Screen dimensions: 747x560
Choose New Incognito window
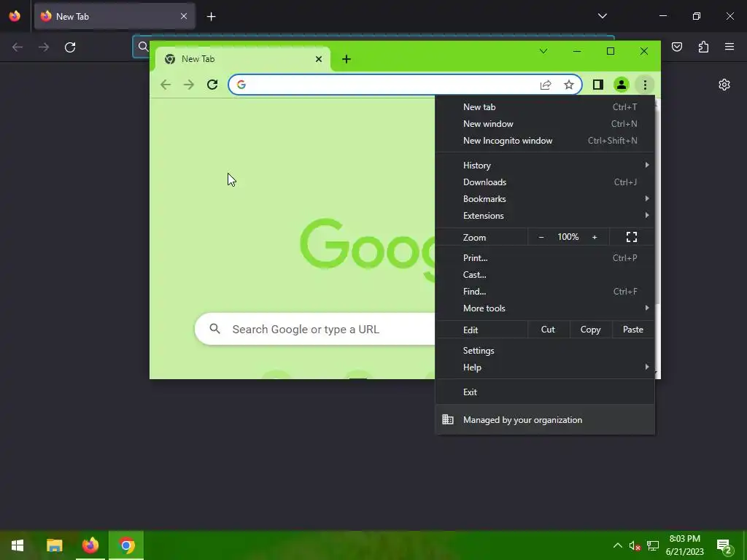point(545,141)
